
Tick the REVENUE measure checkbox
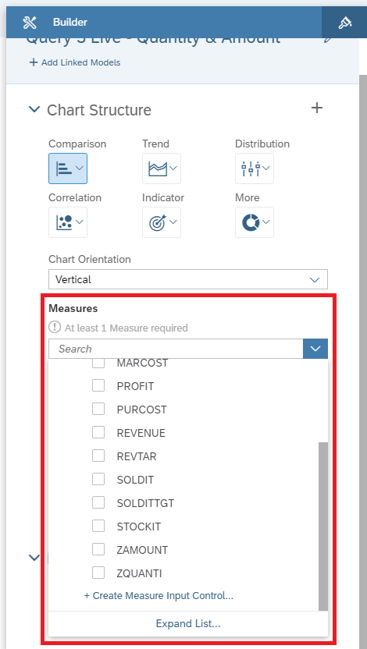[98, 433]
